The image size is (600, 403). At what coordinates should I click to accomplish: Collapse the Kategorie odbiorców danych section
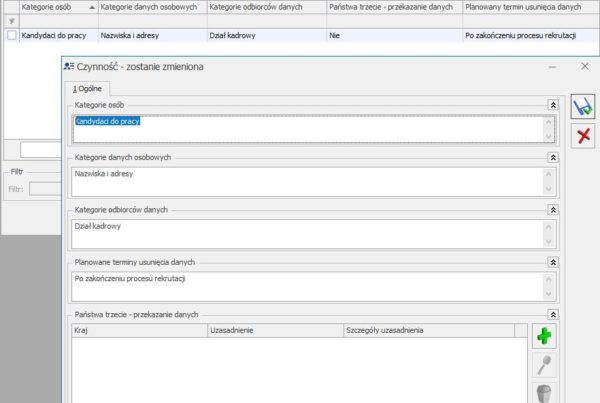pos(550,210)
